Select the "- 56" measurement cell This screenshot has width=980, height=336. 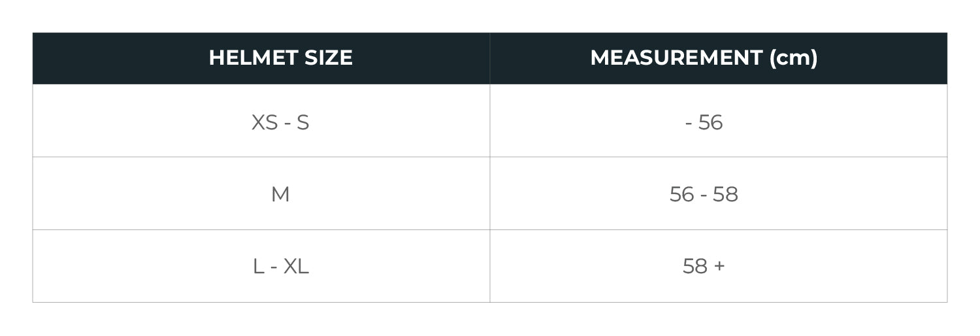[x=704, y=122]
